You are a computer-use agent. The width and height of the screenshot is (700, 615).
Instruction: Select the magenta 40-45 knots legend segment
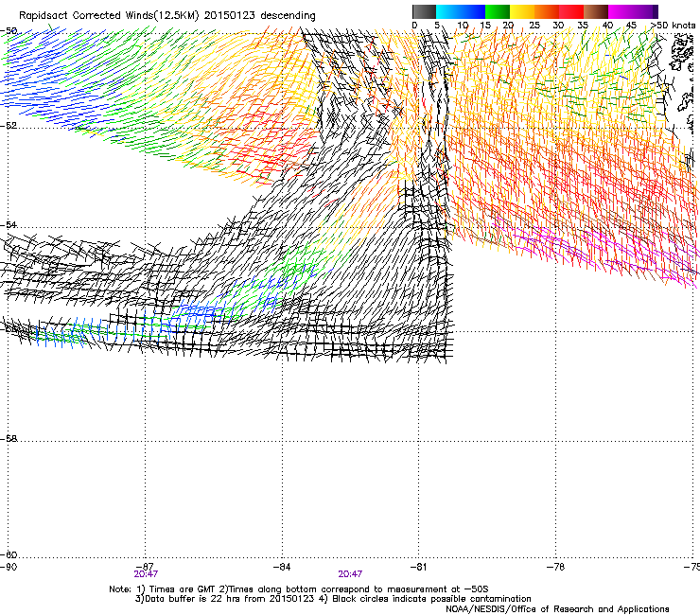[621, 11]
